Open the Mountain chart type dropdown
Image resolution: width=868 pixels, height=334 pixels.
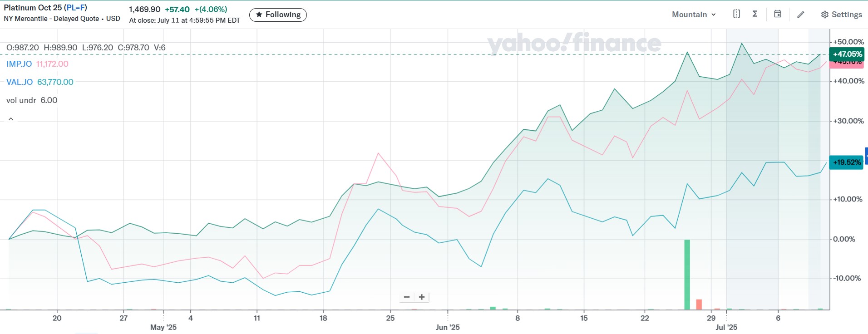[694, 15]
